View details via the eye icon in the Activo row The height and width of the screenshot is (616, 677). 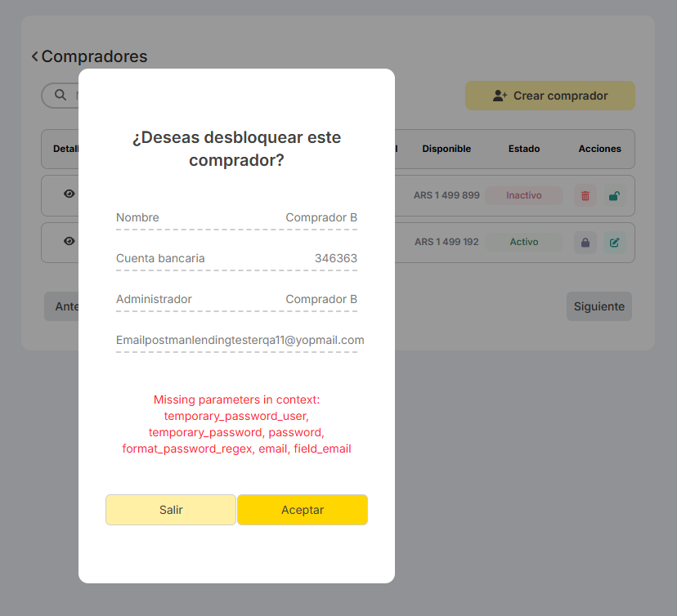point(69,242)
